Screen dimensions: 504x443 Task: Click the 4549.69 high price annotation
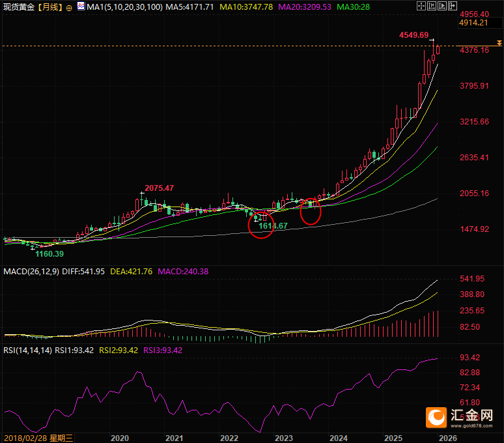(413, 35)
